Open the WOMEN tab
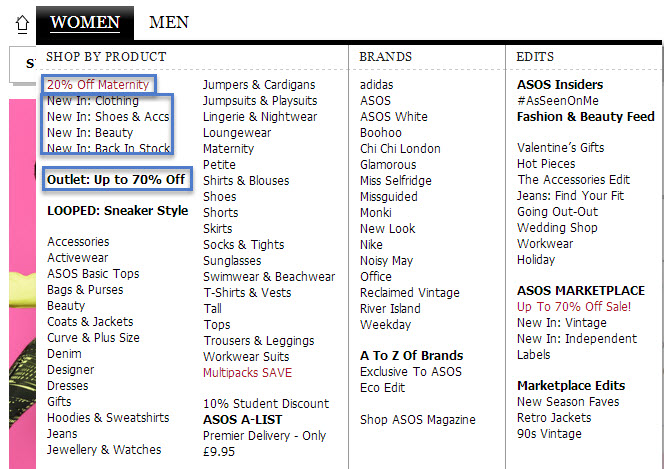 tap(85, 22)
